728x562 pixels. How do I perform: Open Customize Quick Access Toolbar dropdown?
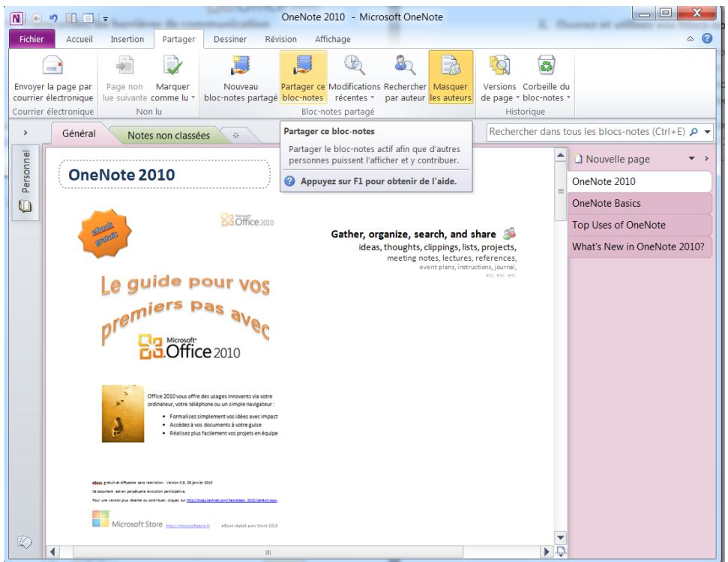106,19
